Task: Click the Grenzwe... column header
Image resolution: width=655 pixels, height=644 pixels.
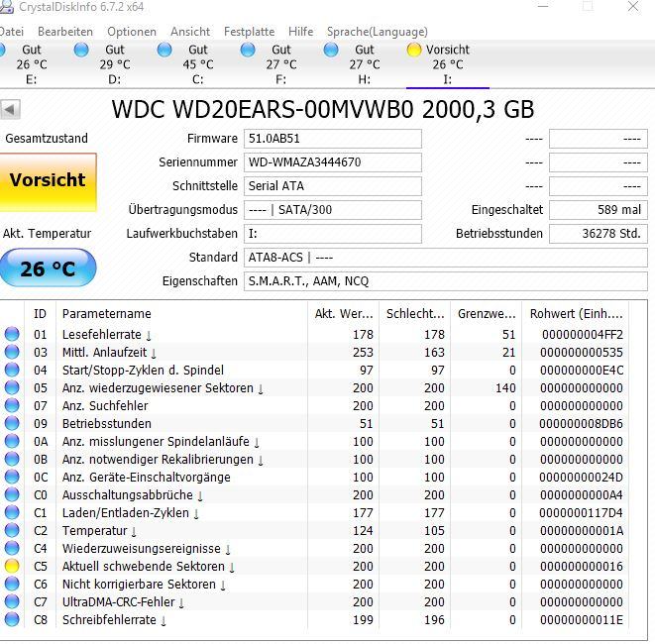Action: tap(487, 314)
